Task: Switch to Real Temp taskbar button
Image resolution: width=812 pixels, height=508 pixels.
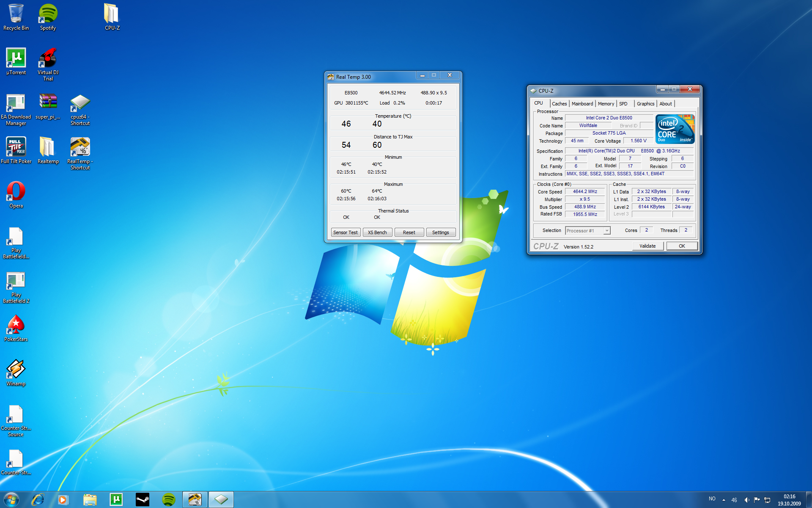Action: 195,500
